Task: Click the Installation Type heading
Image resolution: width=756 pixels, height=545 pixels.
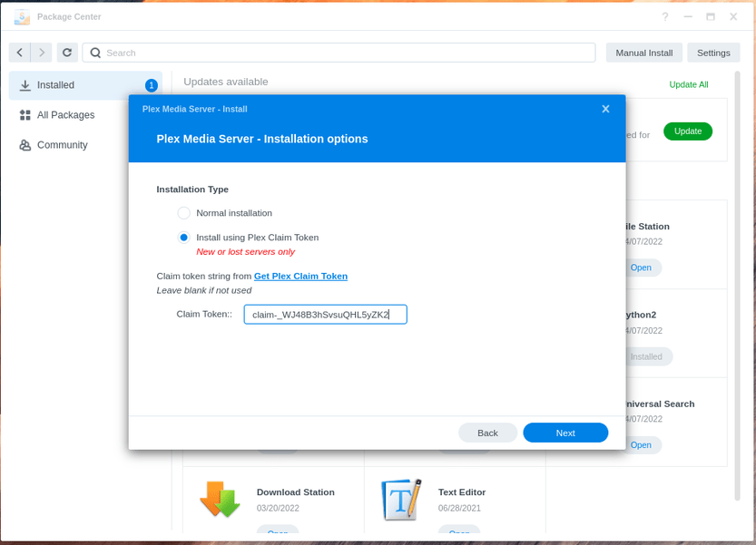Action: pos(192,190)
